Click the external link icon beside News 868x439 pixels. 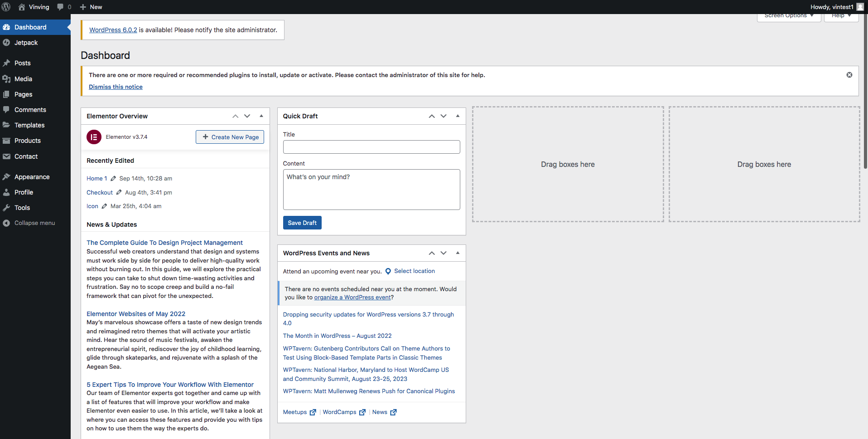[393, 412]
